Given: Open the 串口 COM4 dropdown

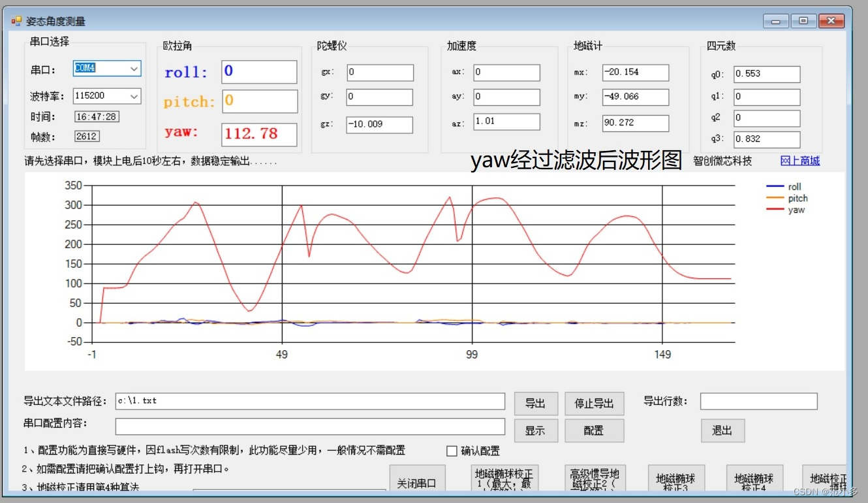Looking at the screenshot, I should 133,69.
